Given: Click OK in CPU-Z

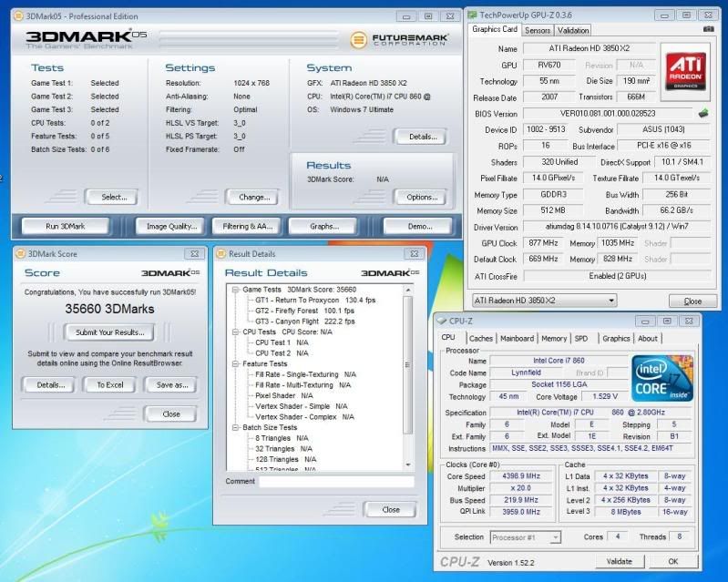Looking at the screenshot, I should pyautogui.click(x=673, y=562).
